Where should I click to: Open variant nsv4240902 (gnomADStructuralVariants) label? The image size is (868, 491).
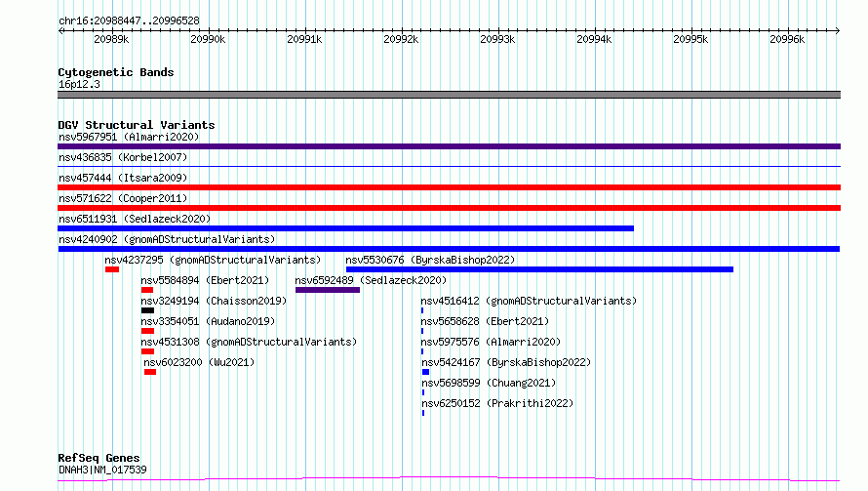[167, 239]
